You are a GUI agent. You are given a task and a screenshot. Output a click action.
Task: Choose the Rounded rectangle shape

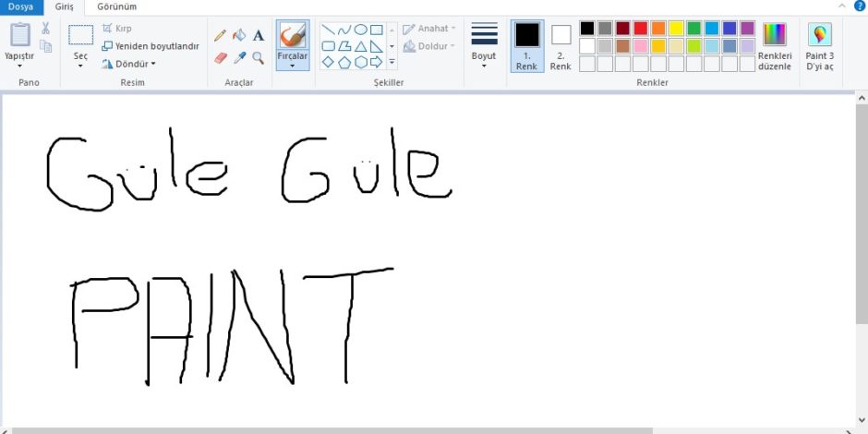328,46
